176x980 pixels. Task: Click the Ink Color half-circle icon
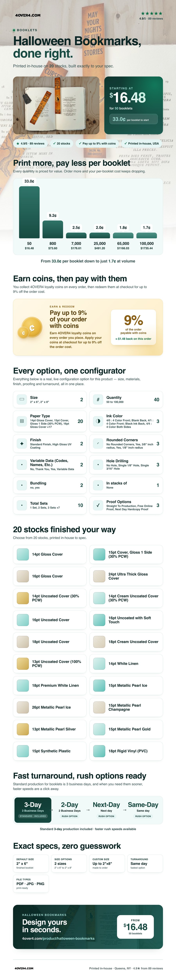point(98,421)
